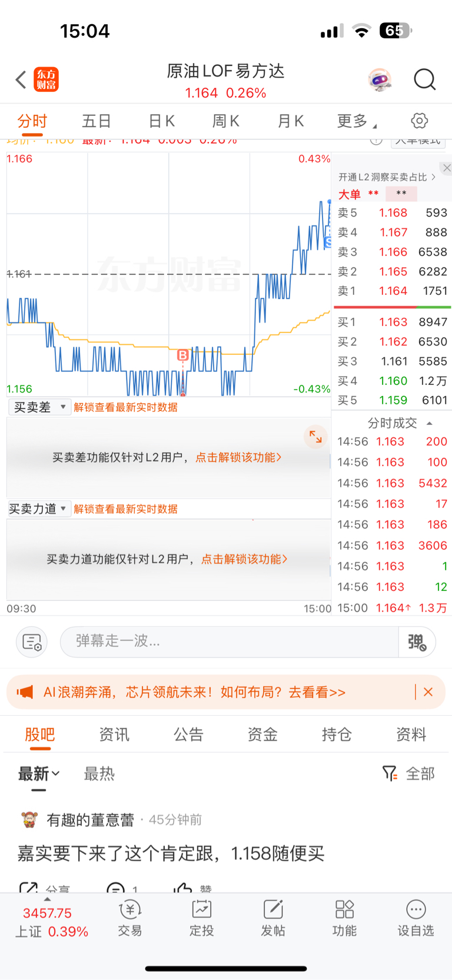Switch to the 持仓 tab

pos(337,735)
